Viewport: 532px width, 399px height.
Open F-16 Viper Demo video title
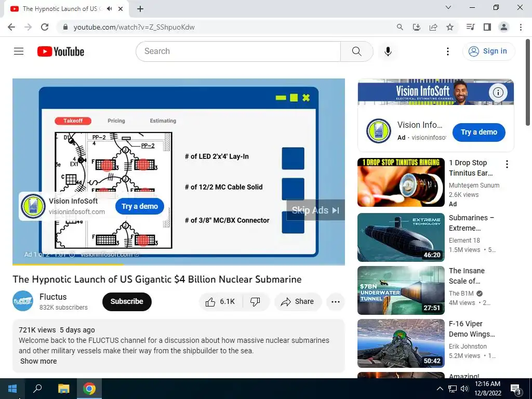[472, 329]
